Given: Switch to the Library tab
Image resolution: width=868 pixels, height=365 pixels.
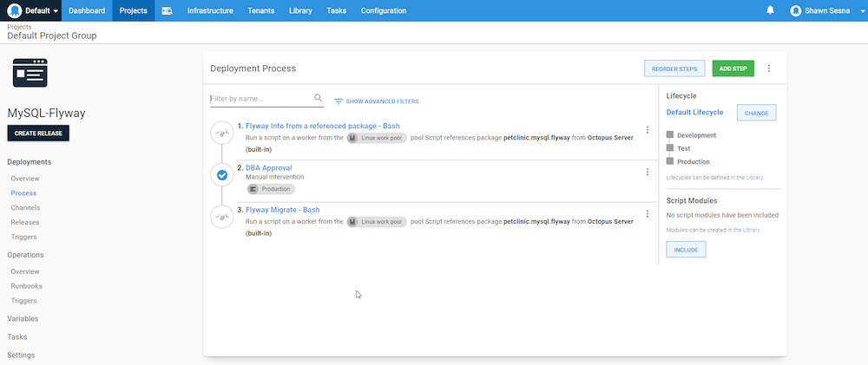Looking at the screenshot, I should 300,10.
